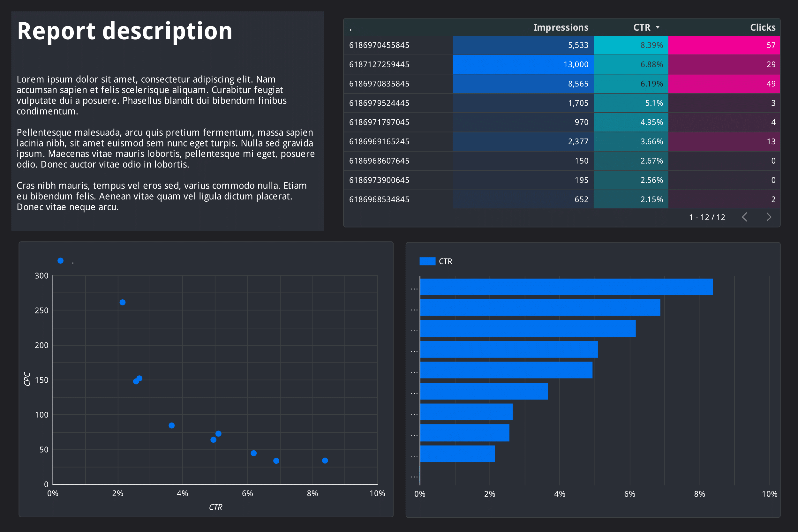Select the second longest CTR bar

(x=540, y=308)
